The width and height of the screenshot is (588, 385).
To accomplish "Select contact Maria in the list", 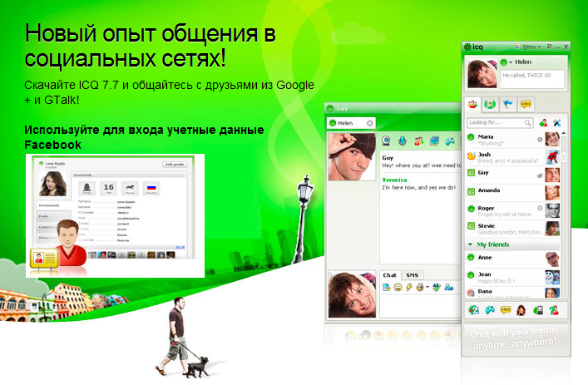I will (x=512, y=140).
